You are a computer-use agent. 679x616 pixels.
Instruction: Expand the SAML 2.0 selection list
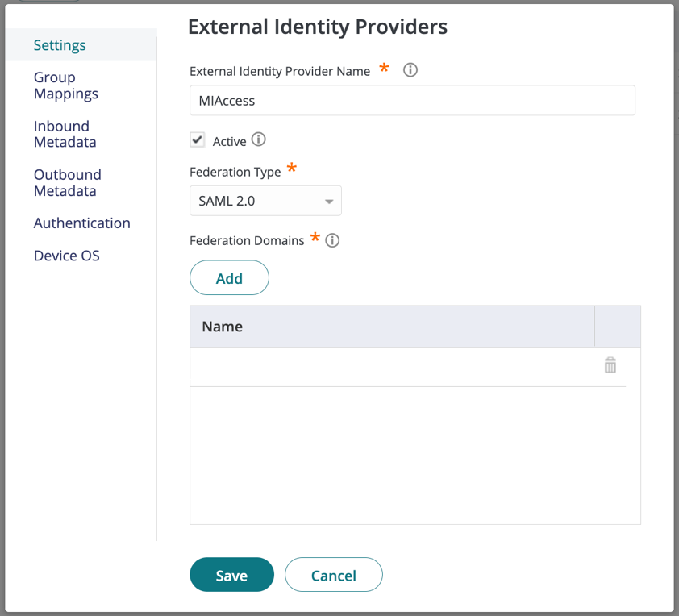[265, 200]
